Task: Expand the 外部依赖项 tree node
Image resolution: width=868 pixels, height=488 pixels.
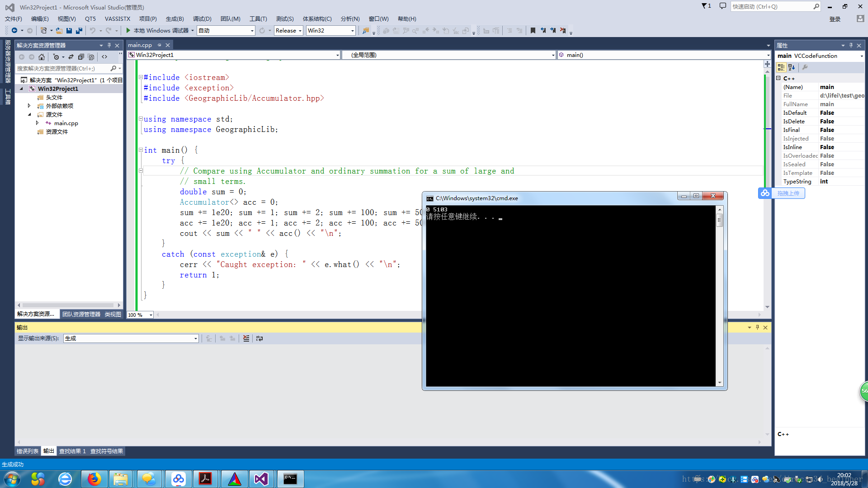Action: coord(29,106)
